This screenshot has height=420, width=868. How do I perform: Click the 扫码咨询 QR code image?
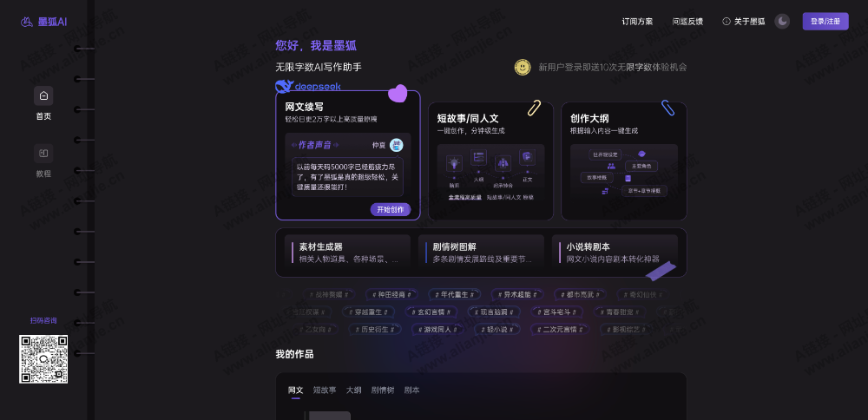(x=43, y=359)
